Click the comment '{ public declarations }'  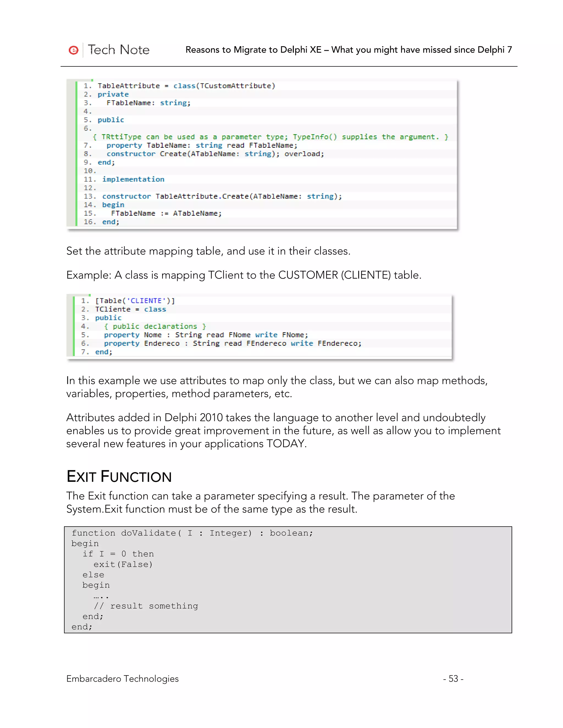tap(155, 326)
